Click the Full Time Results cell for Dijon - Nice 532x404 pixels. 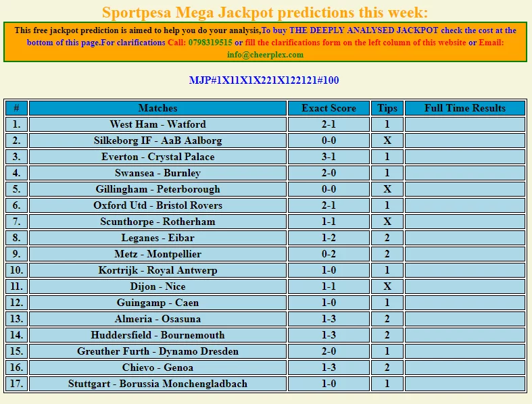pyautogui.click(x=465, y=286)
